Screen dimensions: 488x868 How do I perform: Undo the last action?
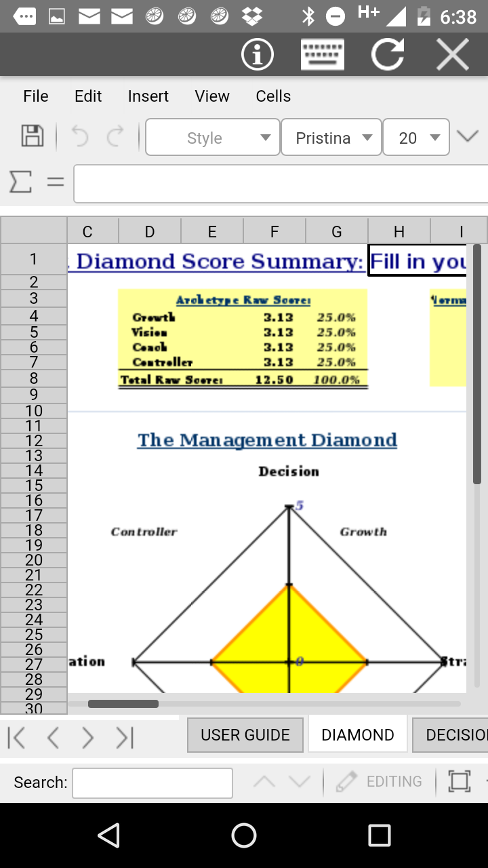(x=80, y=136)
